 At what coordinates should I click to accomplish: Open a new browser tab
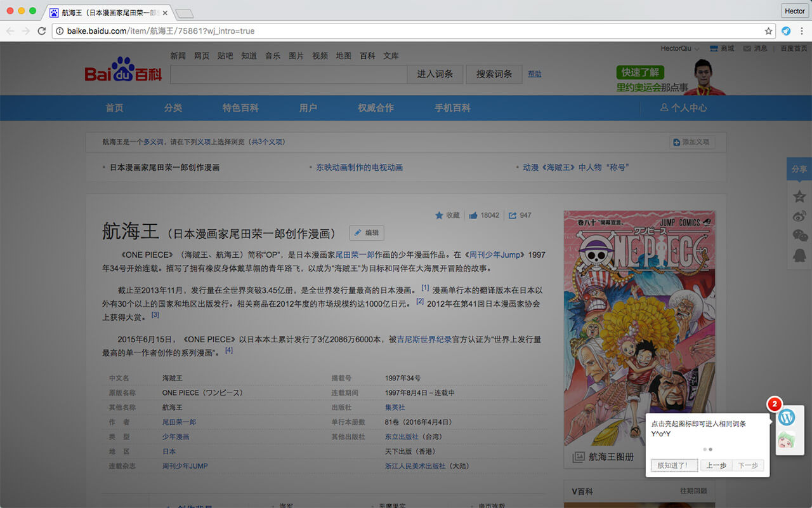point(185,13)
